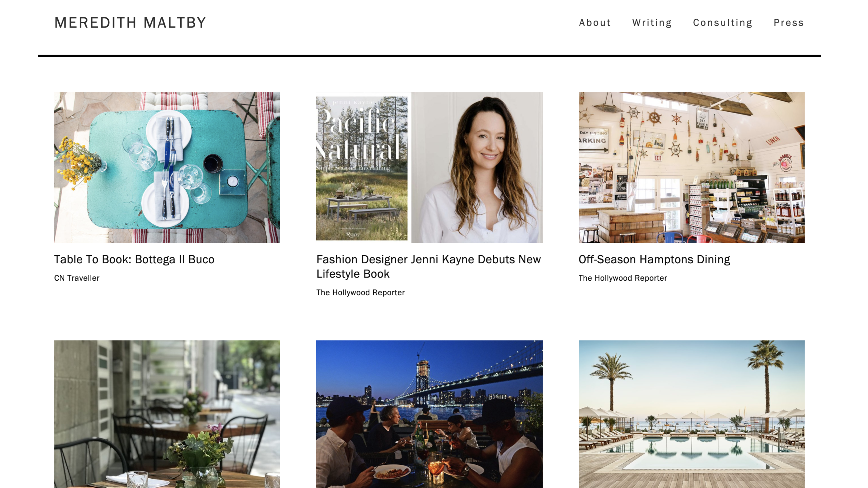Viewport: 868px width, 488px height.
Task: Open the nautical Hamptons shop interior photo
Action: click(x=691, y=167)
